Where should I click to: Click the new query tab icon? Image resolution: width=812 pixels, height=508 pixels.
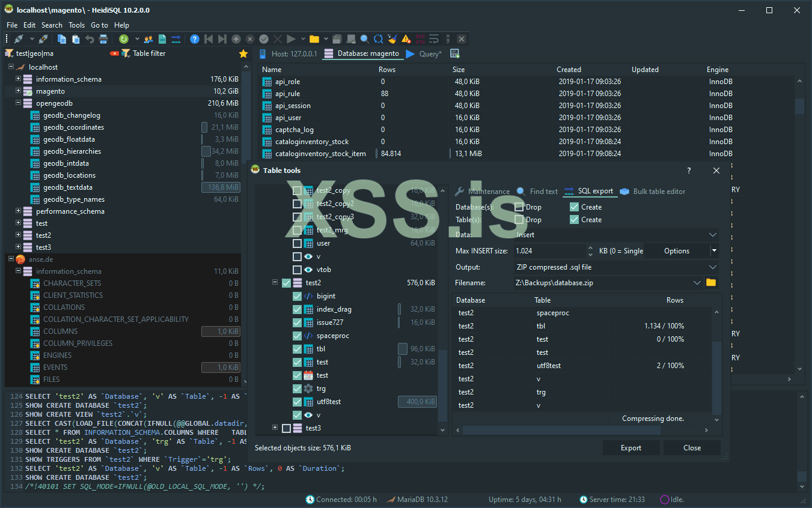[x=455, y=53]
